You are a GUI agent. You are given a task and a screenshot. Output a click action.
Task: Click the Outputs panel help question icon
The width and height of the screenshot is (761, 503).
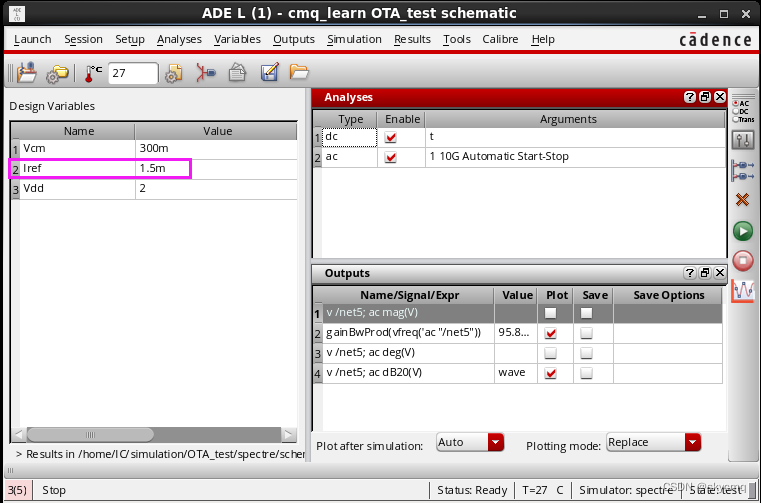(x=689, y=273)
